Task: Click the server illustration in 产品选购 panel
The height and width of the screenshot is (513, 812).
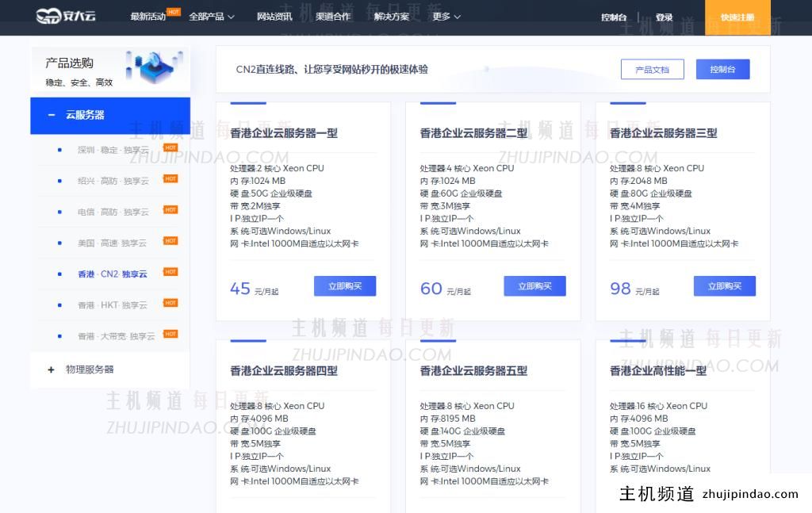Action: coord(153,69)
